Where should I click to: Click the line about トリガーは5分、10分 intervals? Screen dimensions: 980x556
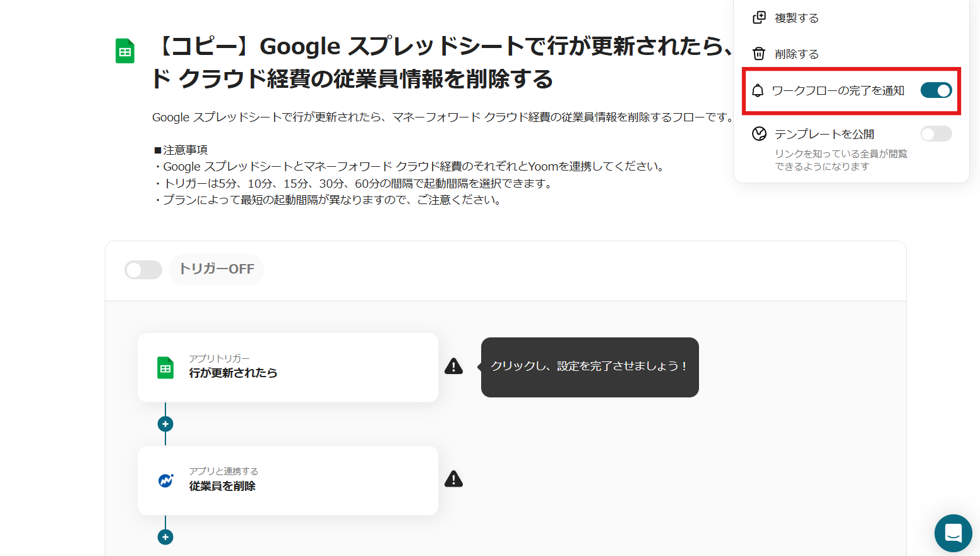click(x=354, y=183)
